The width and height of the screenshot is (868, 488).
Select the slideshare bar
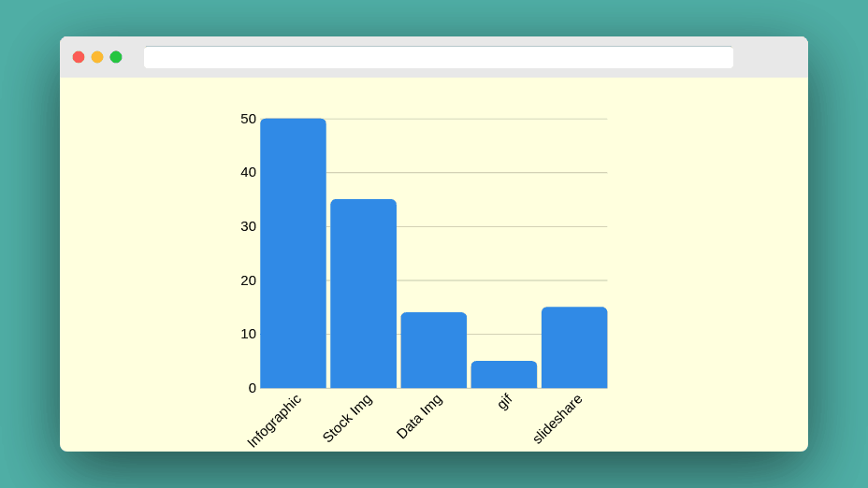point(574,348)
